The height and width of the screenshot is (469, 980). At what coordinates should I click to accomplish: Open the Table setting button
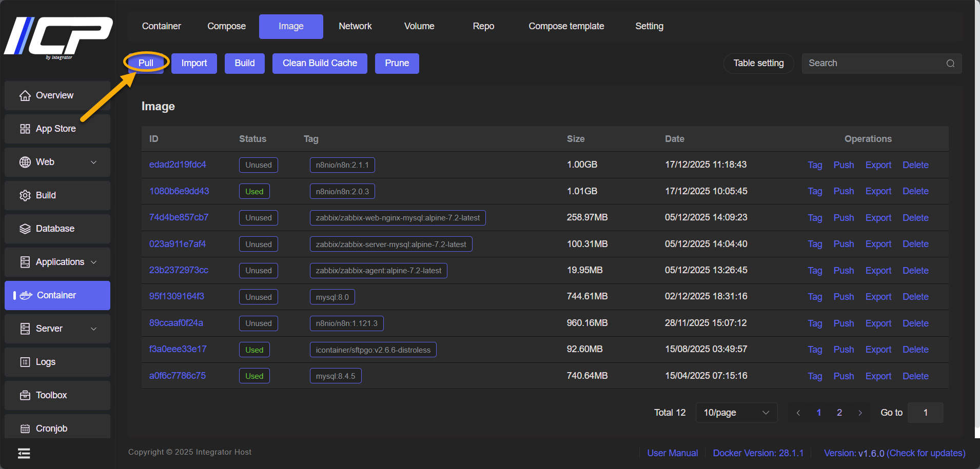click(758, 64)
